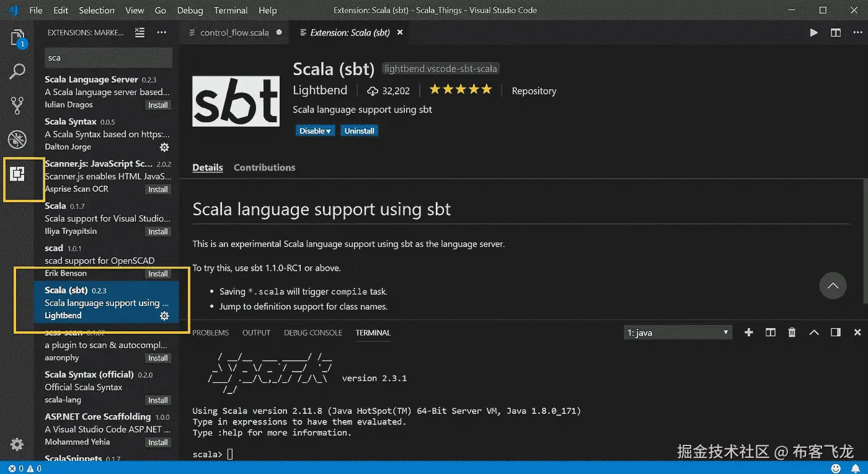Viewport: 868px width, 474px height.
Task: Open the terminal selector '1: java' dropdown
Action: tap(678, 333)
